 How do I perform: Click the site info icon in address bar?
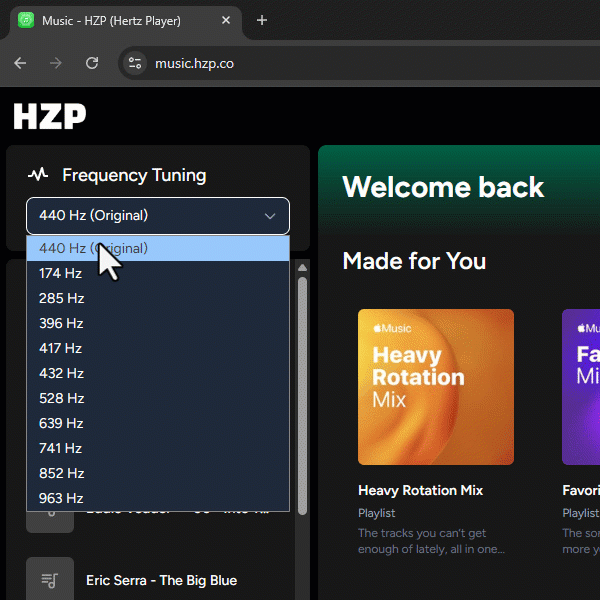[134, 63]
